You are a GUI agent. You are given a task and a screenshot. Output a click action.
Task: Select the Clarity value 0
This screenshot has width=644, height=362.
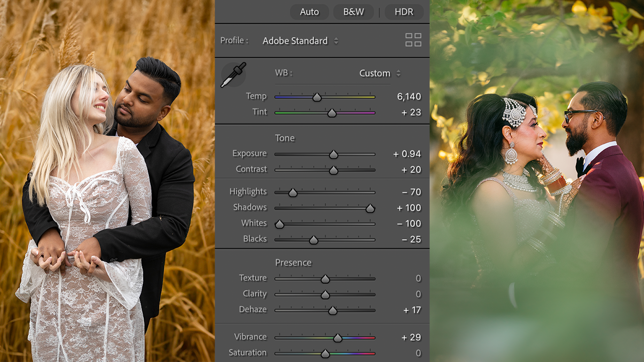coord(418,294)
